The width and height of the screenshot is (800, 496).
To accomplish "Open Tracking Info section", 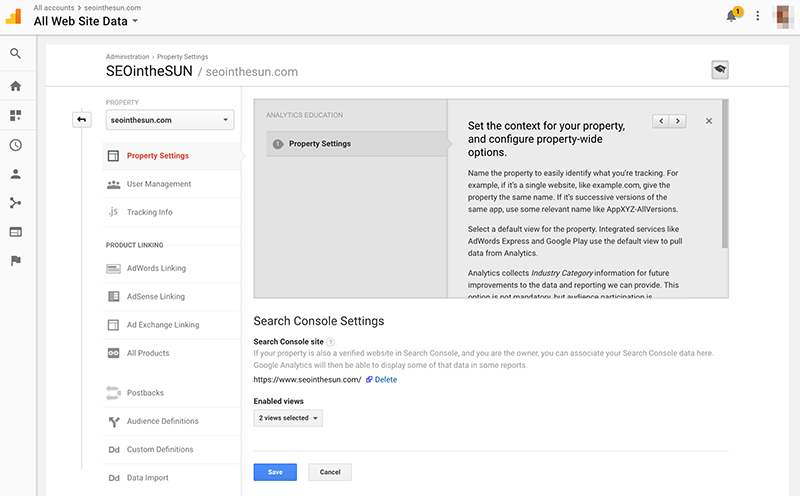I will [171, 212].
